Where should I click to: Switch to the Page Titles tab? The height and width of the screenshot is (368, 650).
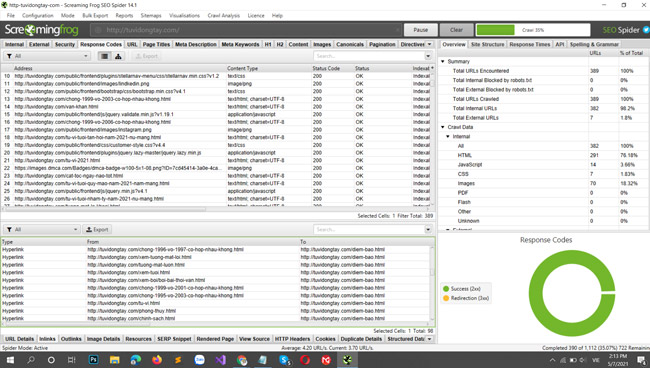click(156, 44)
